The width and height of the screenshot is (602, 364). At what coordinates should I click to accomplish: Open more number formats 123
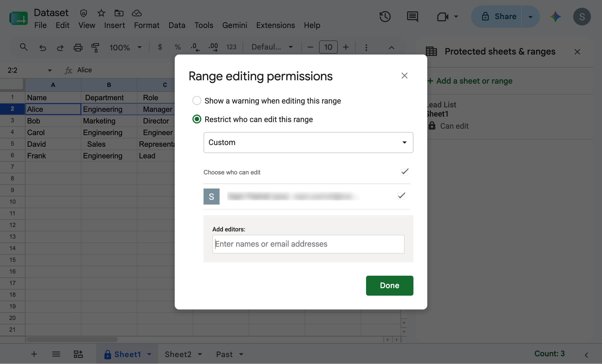point(231,47)
